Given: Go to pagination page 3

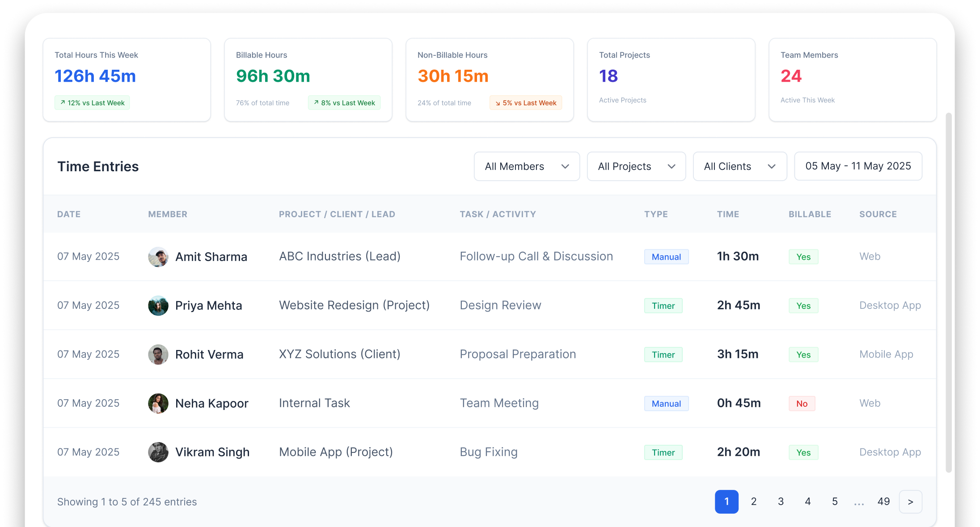Looking at the screenshot, I should [x=781, y=502].
